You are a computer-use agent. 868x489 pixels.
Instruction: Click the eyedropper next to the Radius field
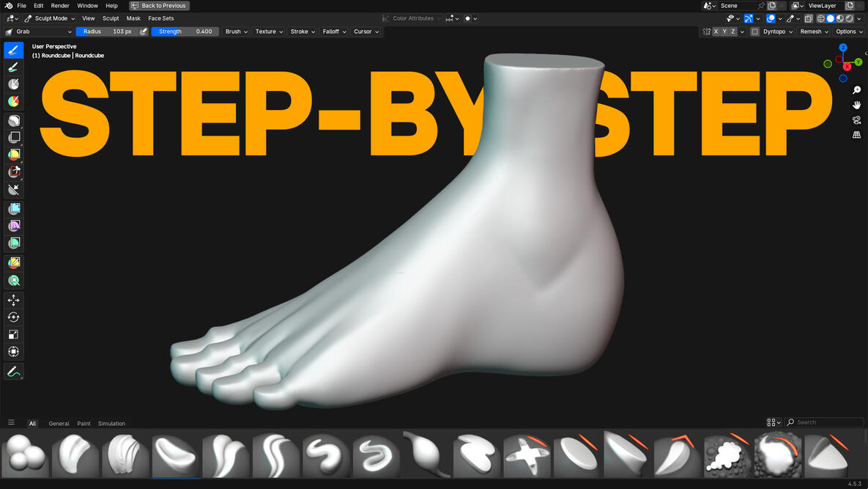[x=144, y=32]
